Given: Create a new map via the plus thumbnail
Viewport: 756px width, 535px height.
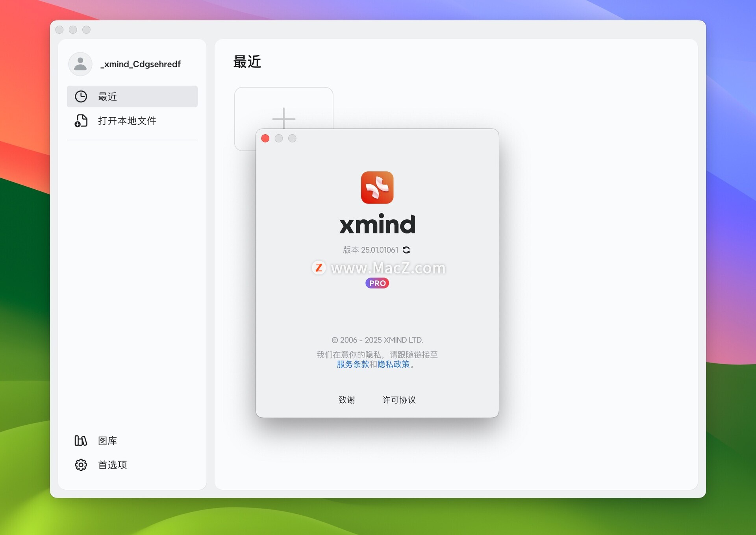Looking at the screenshot, I should tap(283, 118).
